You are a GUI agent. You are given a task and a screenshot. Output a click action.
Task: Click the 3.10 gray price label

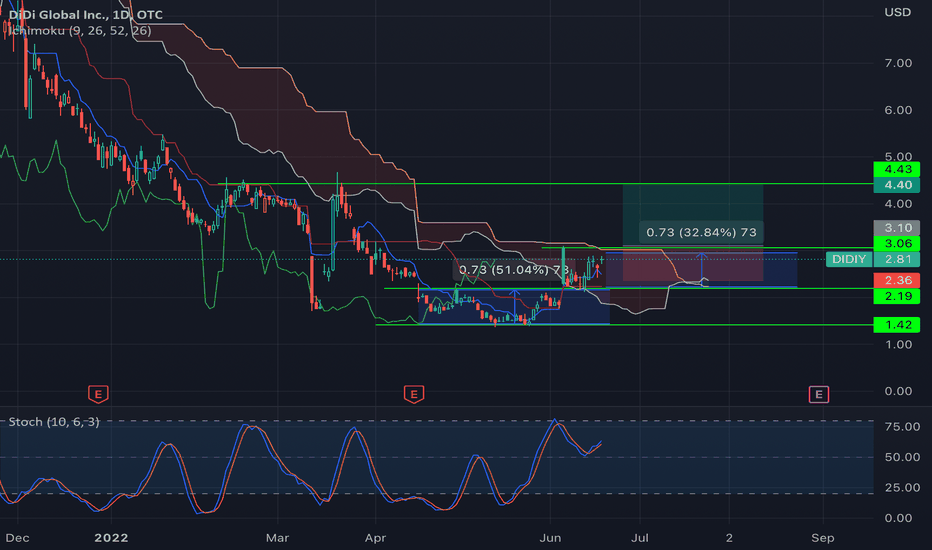(896, 228)
